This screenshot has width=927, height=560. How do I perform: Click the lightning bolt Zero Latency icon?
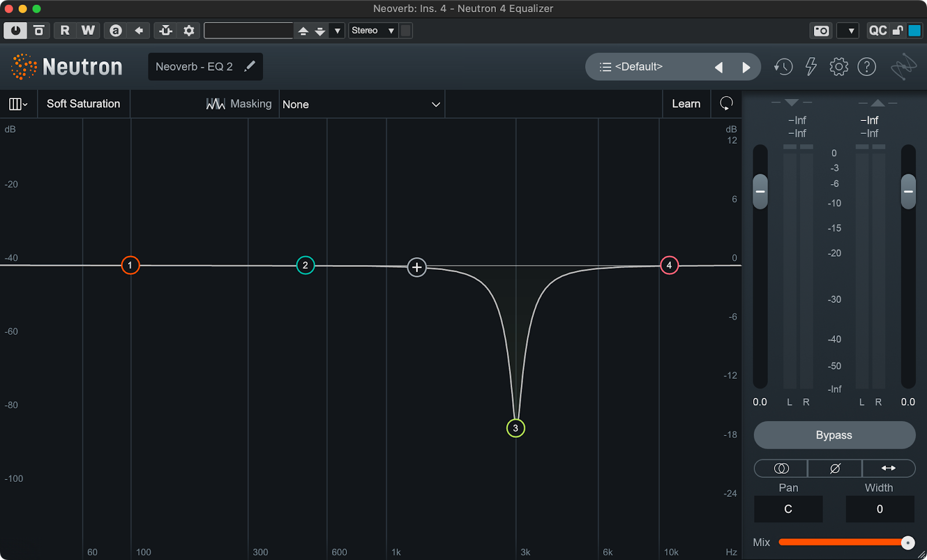coord(811,67)
